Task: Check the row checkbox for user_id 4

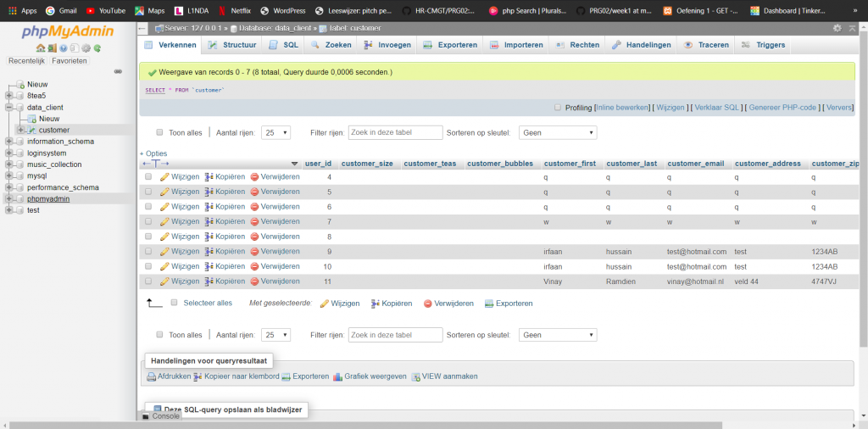Action: [148, 176]
